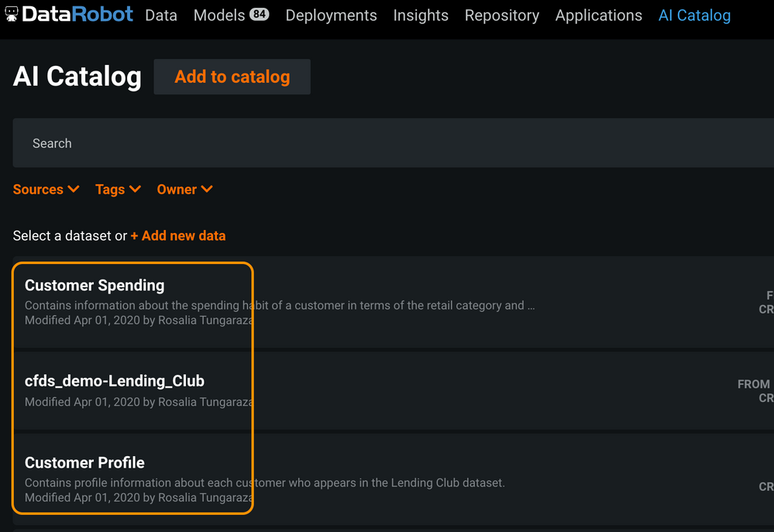
Task: Navigate to Applications tab
Action: [599, 15]
